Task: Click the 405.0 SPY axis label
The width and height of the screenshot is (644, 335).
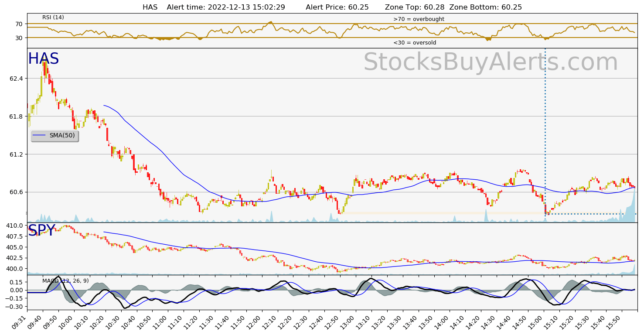Action: click(x=15, y=247)
